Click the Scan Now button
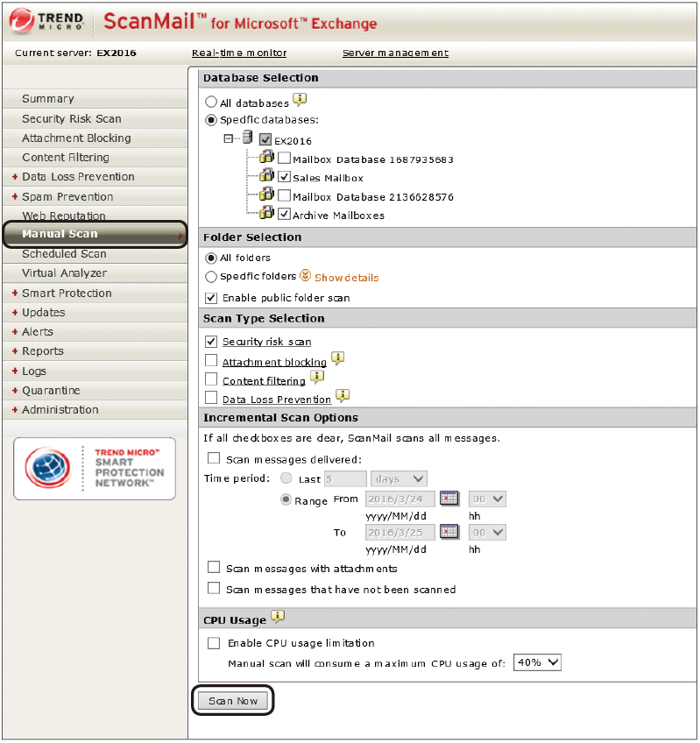The width and height of the screenshot is (700, 743). [233, 701]
